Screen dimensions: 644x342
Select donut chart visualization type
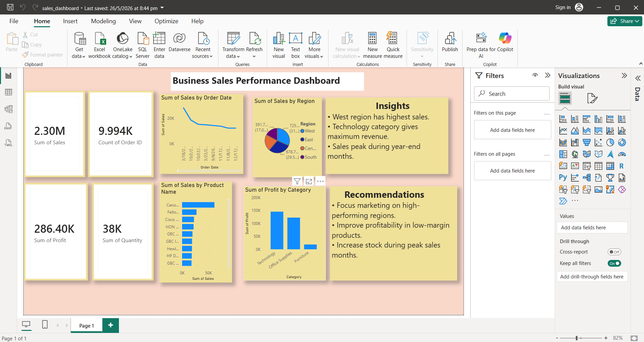(622, 143)
